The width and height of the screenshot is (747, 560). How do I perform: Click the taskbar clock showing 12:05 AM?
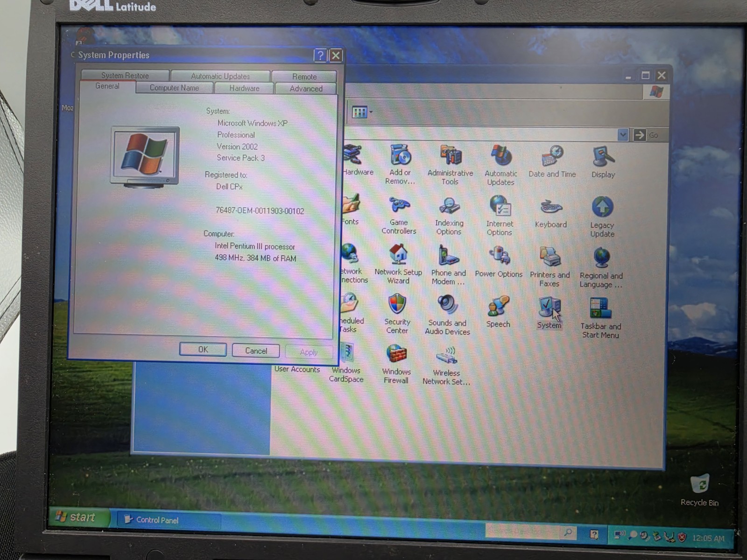[708, 539]
